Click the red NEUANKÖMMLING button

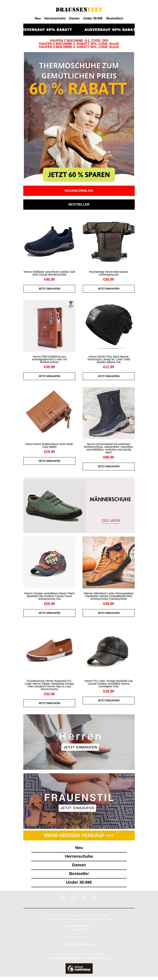click(79, 191)
